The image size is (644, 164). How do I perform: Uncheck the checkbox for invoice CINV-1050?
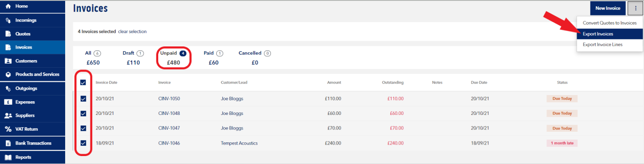[83, 99]
